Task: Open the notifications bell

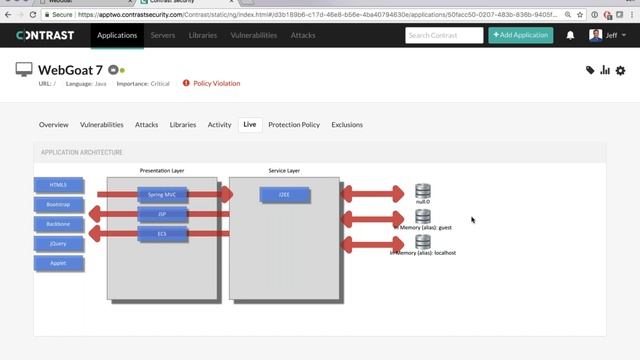Action: (570, 36)
